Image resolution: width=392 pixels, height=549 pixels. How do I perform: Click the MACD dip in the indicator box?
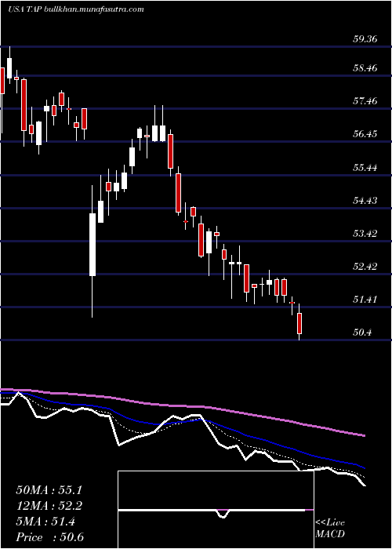223,514
